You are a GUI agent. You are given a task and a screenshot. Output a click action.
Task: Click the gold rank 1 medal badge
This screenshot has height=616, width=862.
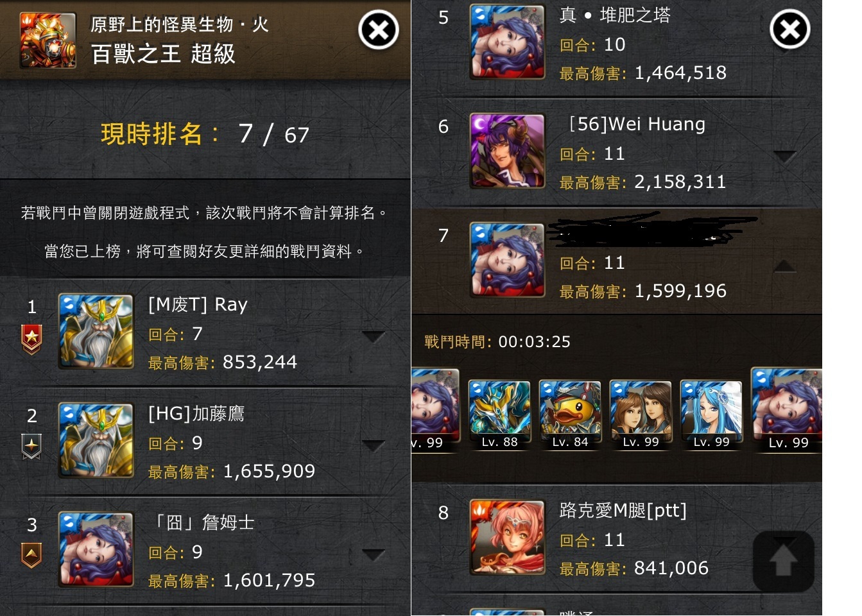click(31, 339)
